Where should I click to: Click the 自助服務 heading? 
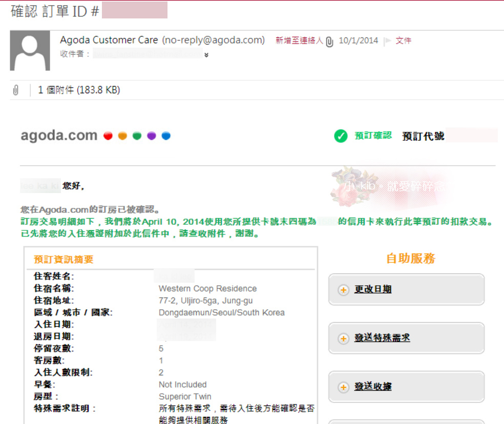pyautogui.click(x=411, y=259)
